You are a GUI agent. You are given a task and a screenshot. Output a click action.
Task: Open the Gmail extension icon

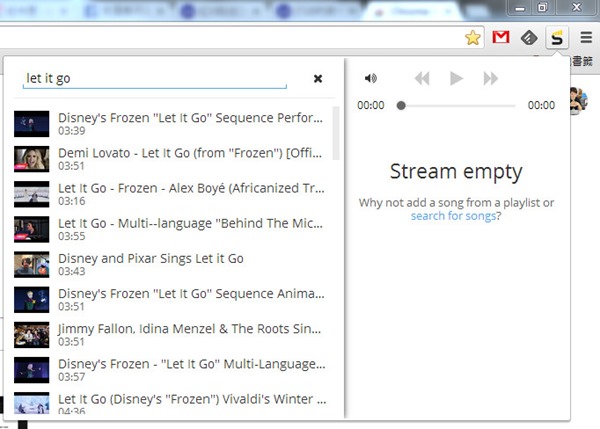501,37
